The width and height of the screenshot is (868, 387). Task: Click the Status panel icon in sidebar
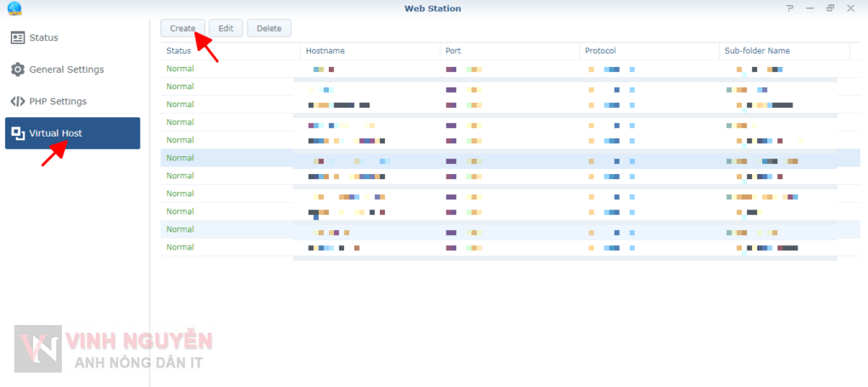(x=18, y=38)
